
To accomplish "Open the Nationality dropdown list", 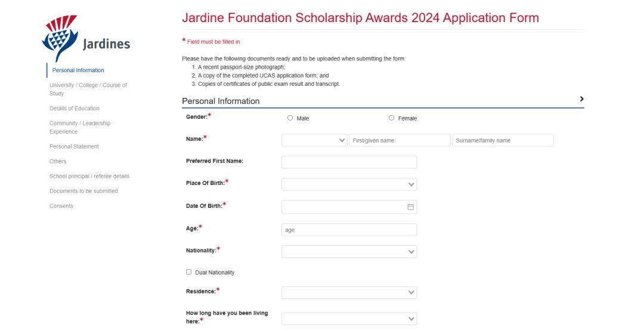I will (349, 252).
